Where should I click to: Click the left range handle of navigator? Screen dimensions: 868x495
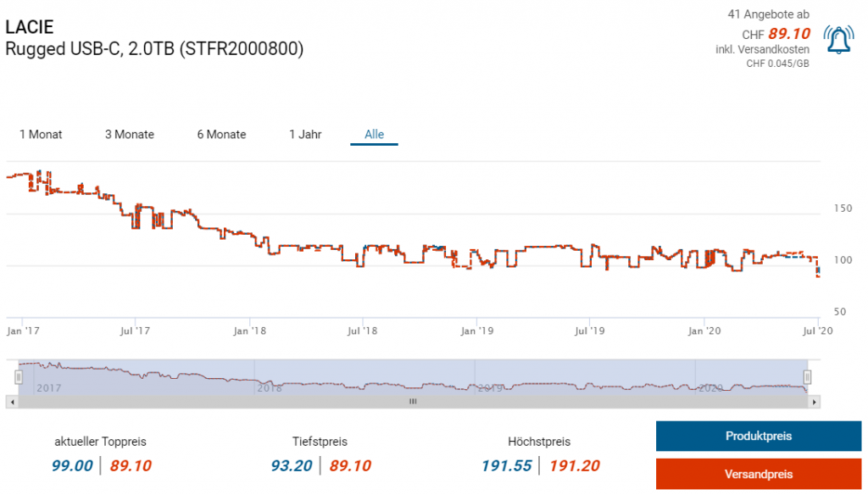(x=19, y=377)
